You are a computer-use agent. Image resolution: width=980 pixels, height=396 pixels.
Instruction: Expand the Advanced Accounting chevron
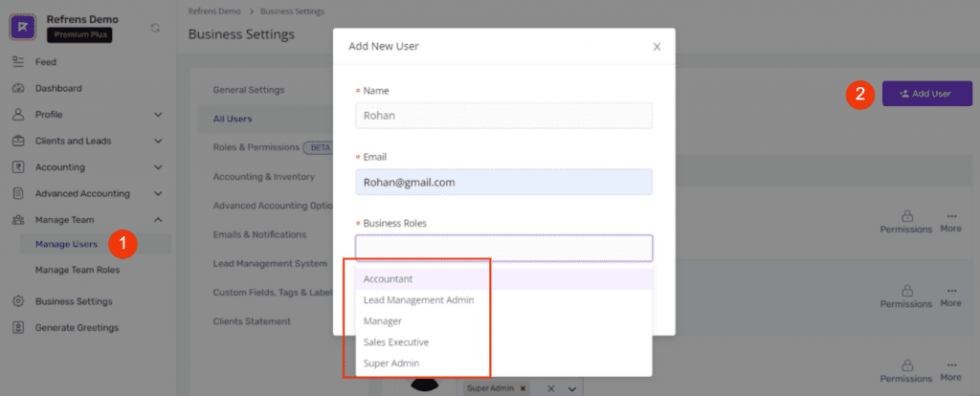click(x=158, y=193)
